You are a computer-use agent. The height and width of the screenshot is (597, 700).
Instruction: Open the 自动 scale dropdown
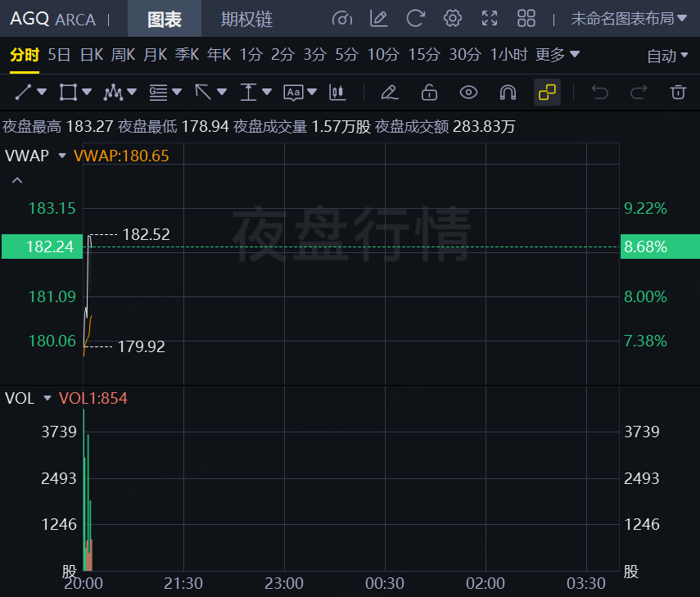[667, 56]
